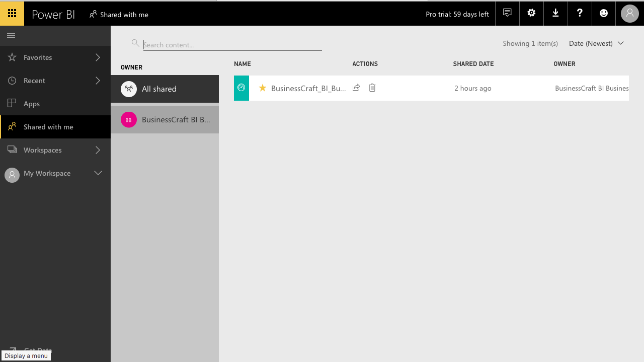Open Favorites in the navigation pane
The image size is (644, 362).
click(x=55, y=57)
